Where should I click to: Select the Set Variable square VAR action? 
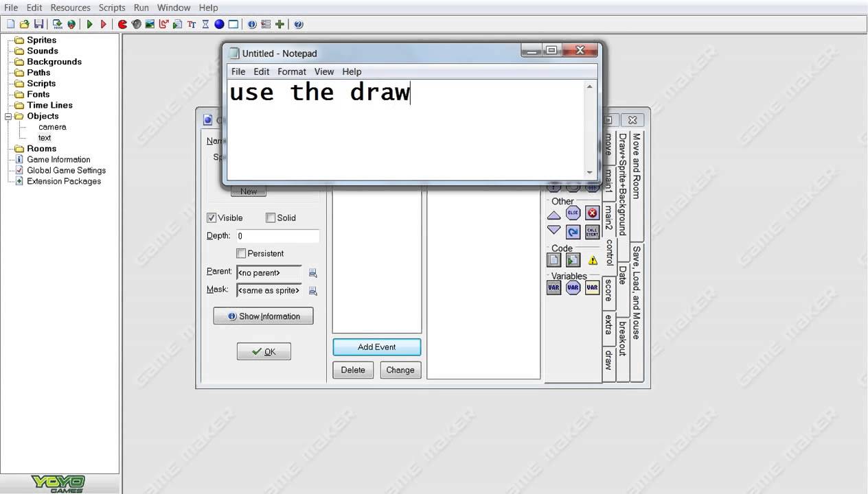[x=553, y=287]
